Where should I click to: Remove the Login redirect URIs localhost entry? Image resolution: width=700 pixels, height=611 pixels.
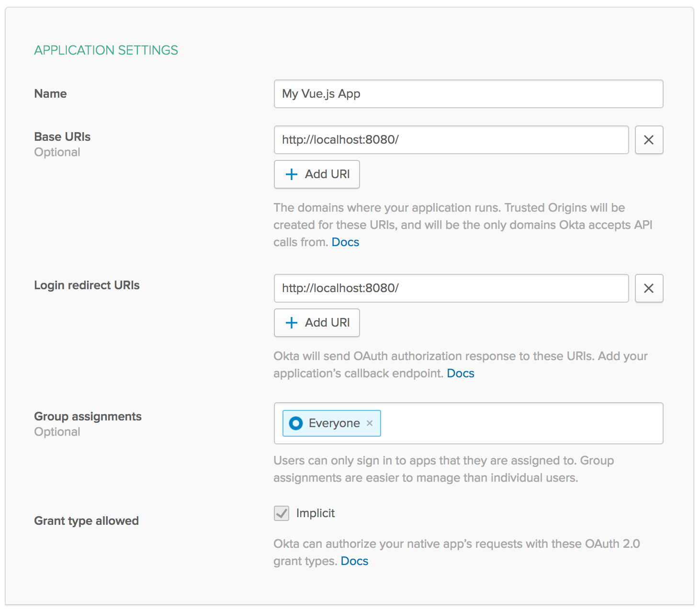(649, 288)
